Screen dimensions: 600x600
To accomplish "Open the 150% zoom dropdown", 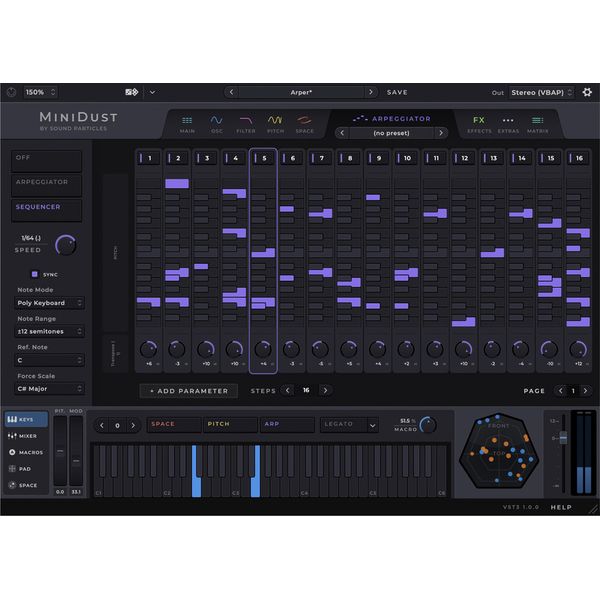I will pyautogui.click(x=41, y=92).
